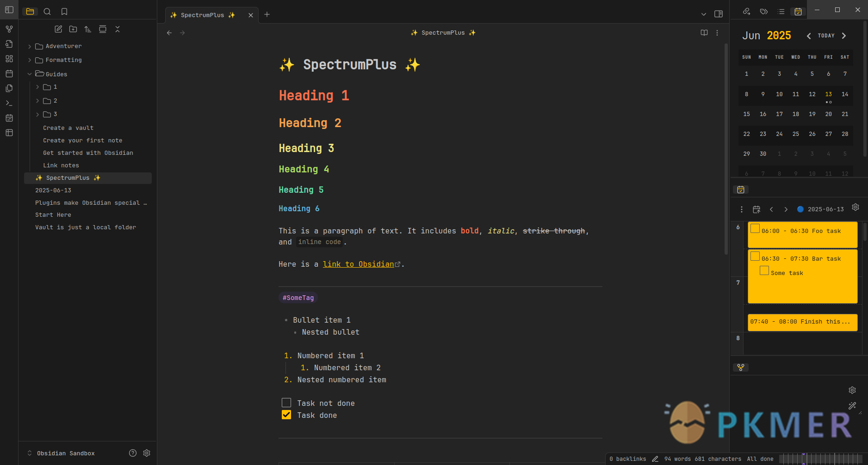Screen dimensions: 868x465
Task: Open the command palette ribbon icon
Action: [9, 103]
